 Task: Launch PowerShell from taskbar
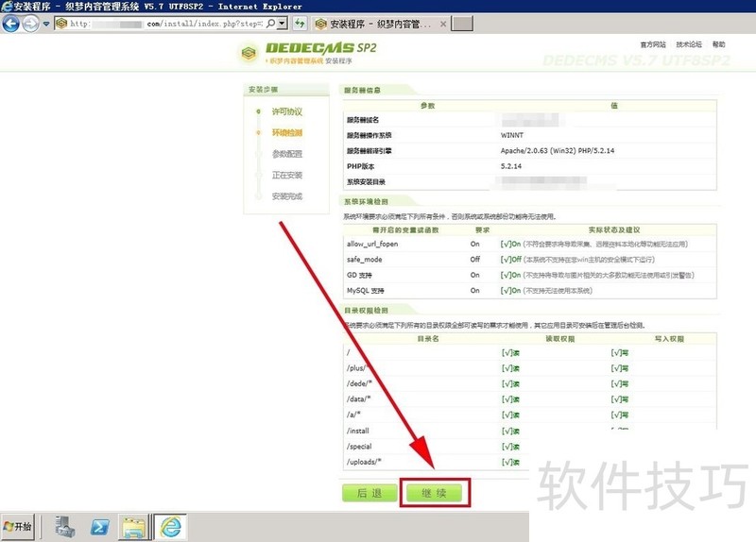coord(100,527)
